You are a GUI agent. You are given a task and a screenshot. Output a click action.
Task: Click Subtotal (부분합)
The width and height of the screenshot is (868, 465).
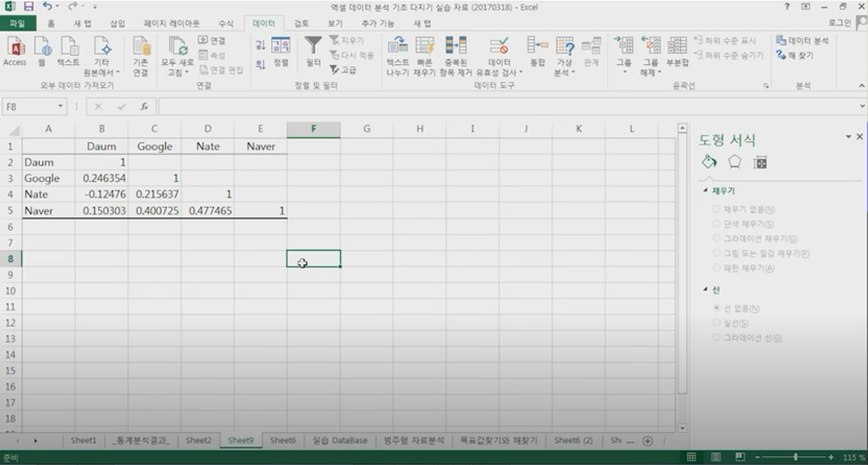coord(677,53)
